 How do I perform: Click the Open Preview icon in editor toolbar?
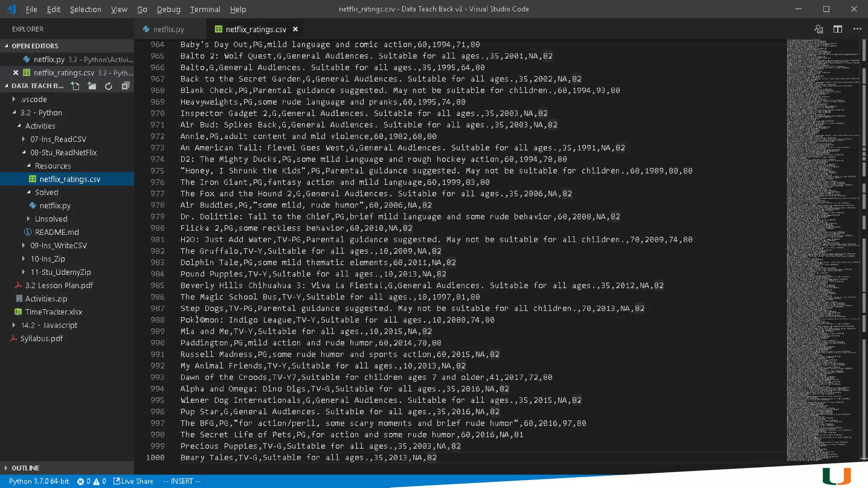pyautogui.click(x=818, y=29)
